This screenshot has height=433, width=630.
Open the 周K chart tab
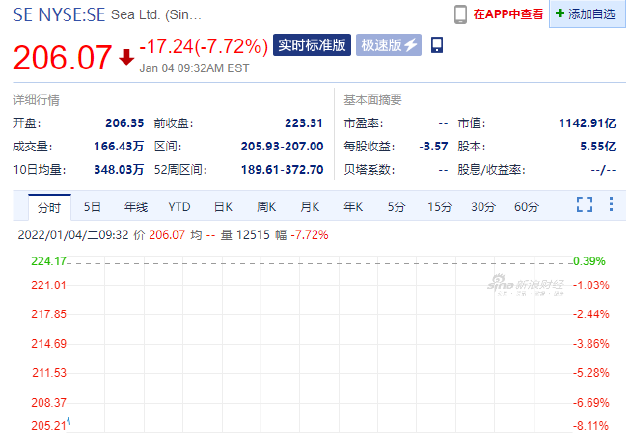tap(266, 207)
